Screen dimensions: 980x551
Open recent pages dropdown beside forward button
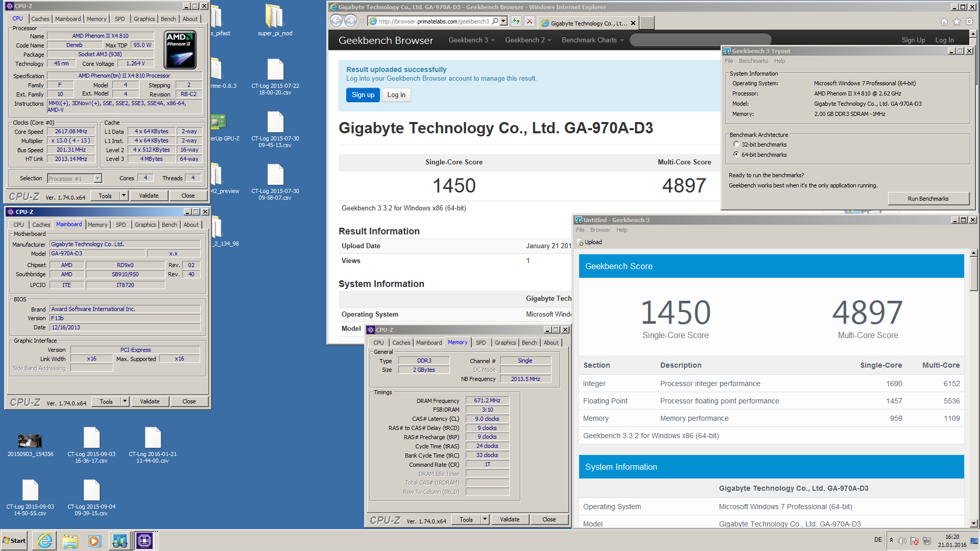click(362, 21)
